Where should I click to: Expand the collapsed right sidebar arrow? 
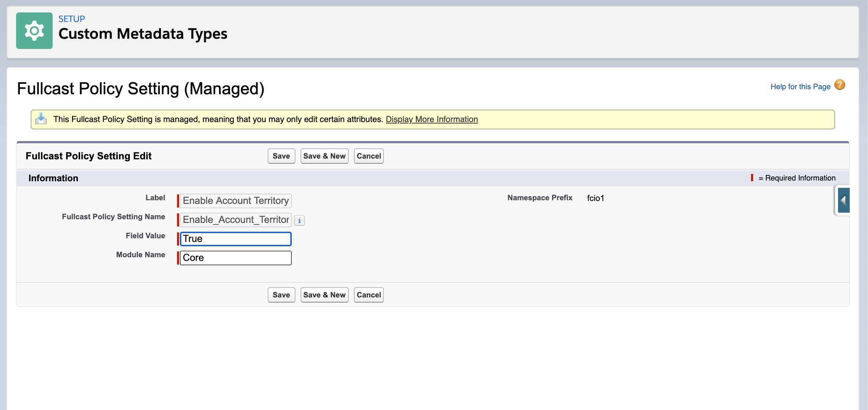point(844,200)
